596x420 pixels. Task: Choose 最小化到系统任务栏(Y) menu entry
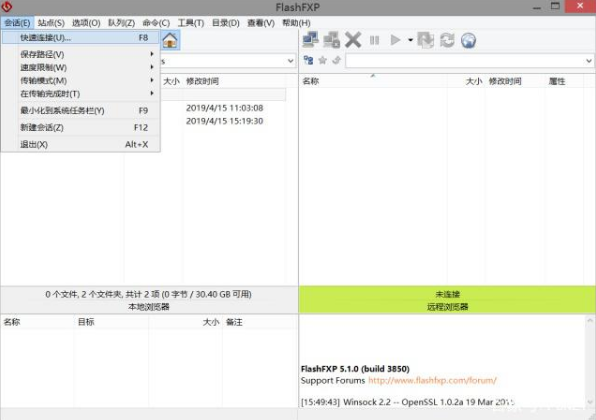(81, 111)
